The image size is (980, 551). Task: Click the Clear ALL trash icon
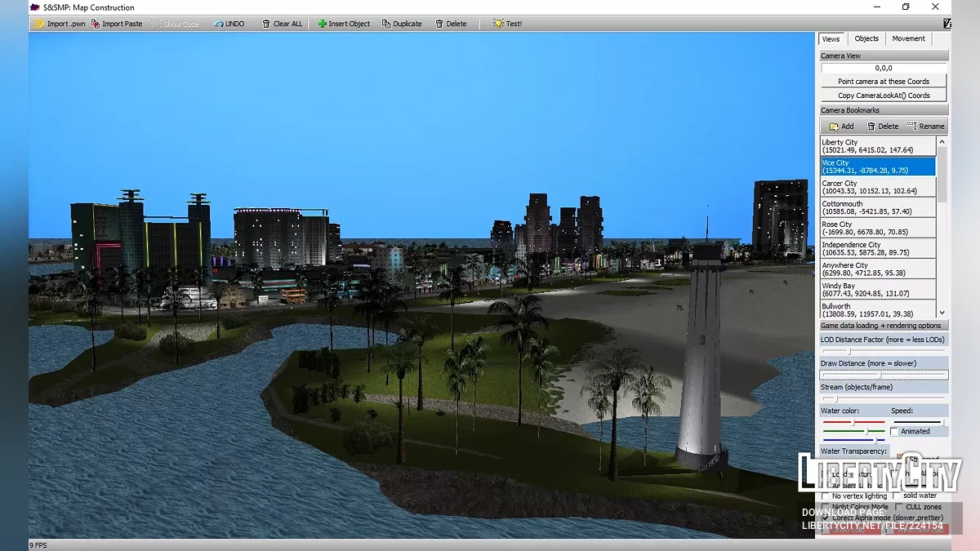pos(266,24)
